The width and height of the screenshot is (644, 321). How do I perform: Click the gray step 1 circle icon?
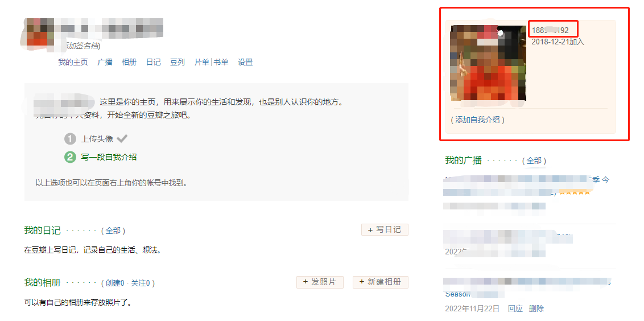(x=70, y=139)
